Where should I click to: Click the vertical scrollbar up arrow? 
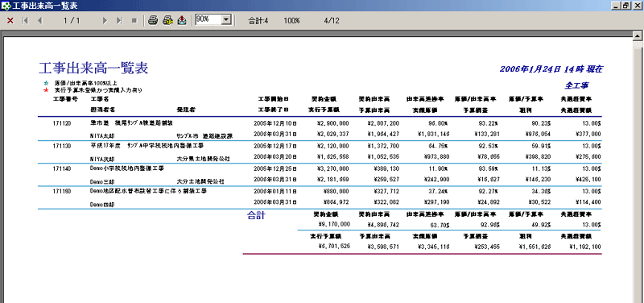(x=638, y=36)
